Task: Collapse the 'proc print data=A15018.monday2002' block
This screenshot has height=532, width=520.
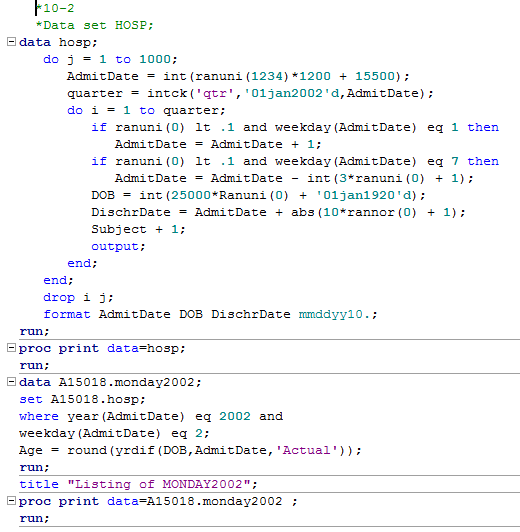Action: click(11, 501)
